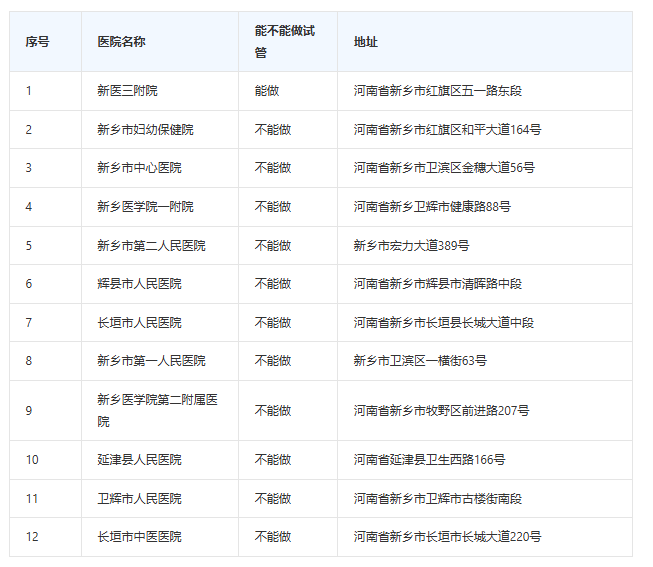Screen dimensions: 653x567
Task: Click 不能做 in the 延津县人民医院 row
Action: point(273,460)
